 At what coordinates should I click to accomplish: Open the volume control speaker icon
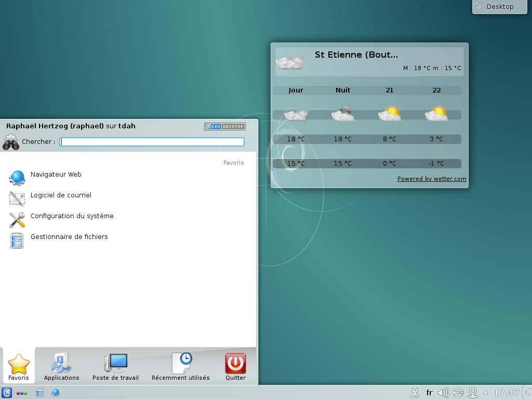click(x=443, y=393)
